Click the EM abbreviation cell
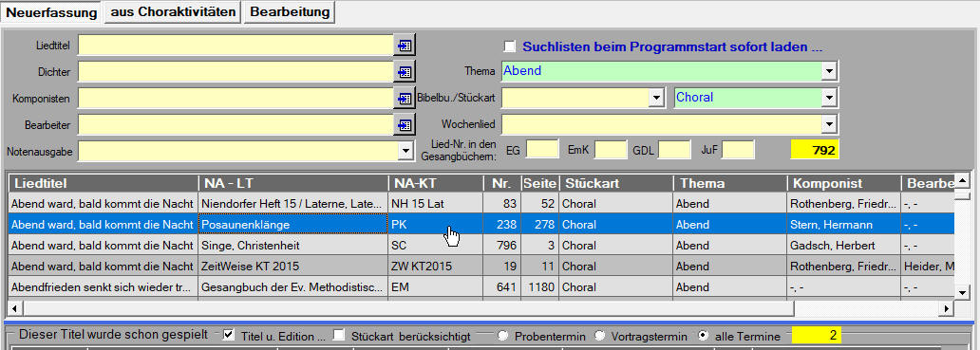Image resolution: width=980 pixels, height=350 pixels. click(436, 287)
